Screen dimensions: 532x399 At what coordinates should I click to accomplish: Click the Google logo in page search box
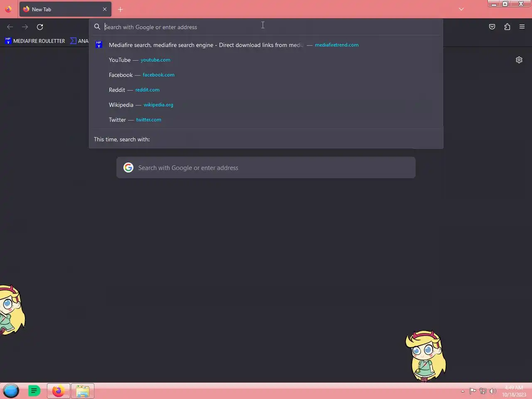click(128, 167)
